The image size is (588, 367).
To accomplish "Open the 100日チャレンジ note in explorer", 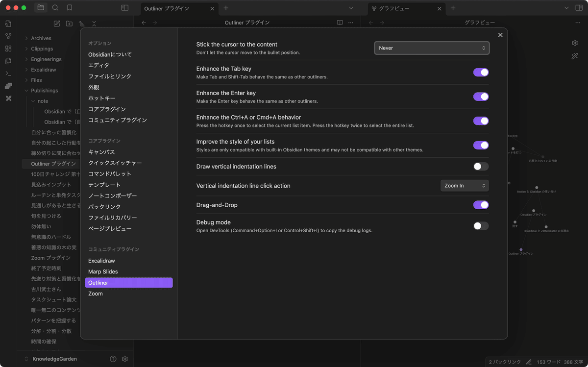I will pyautogui.click(x=55, y=174).
